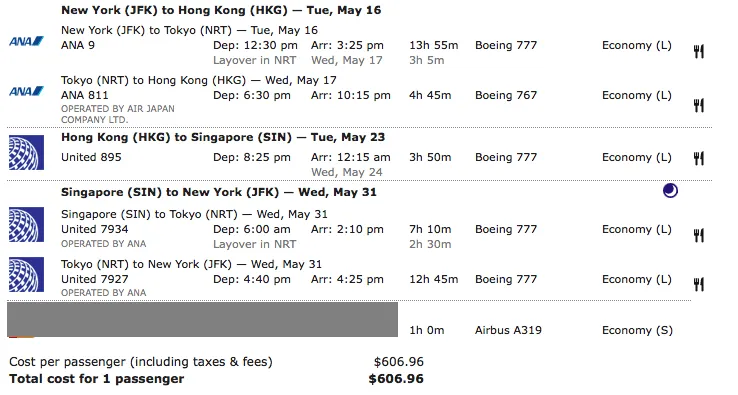This screenshot has width=738, height=395.
Task: Click the meal icon on the ANA 9 row
Action: click(x=699, y=51)
